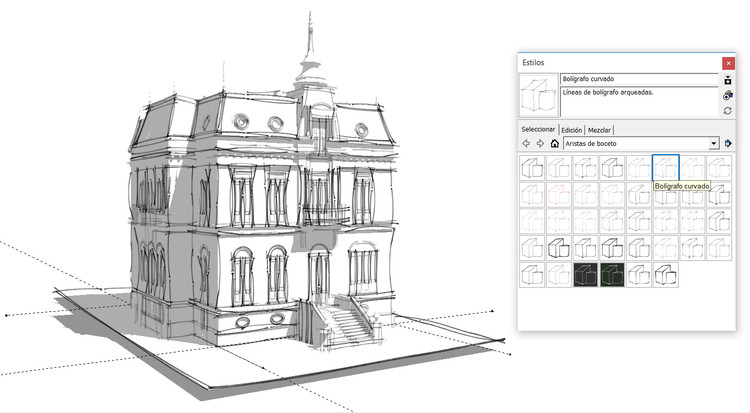Image resolution: width=750 pixels, height=413 pixels.
Task: Click the forward arrow next to the home icon
Action: 541,144
